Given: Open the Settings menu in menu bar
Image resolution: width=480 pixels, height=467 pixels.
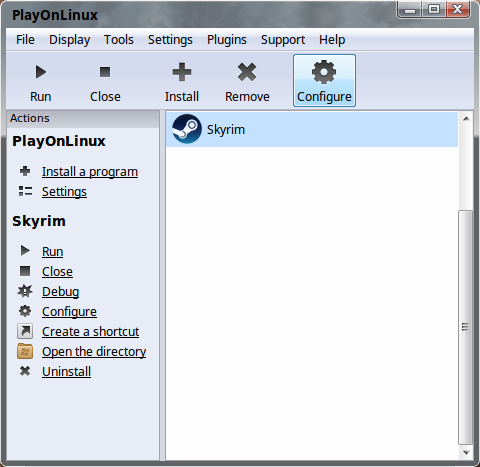Looking at the screenshot, I should tap(170, 40).
